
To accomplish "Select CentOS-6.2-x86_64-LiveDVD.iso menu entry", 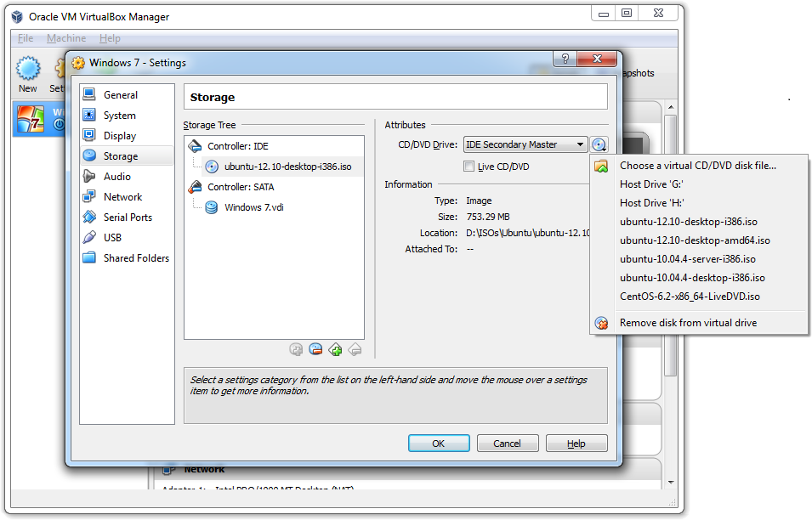I will [x=690, y=297].
